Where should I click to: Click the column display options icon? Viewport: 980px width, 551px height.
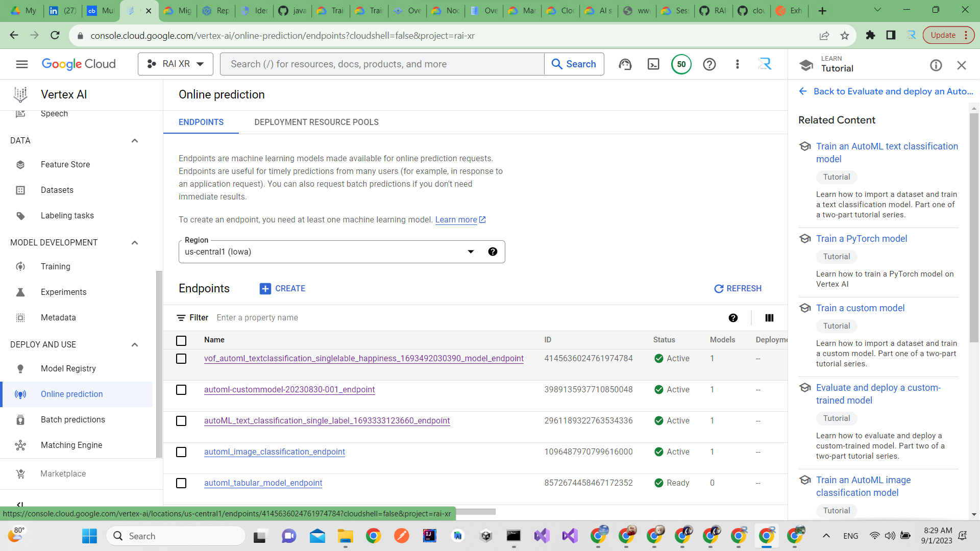click(x=769, y=318)
